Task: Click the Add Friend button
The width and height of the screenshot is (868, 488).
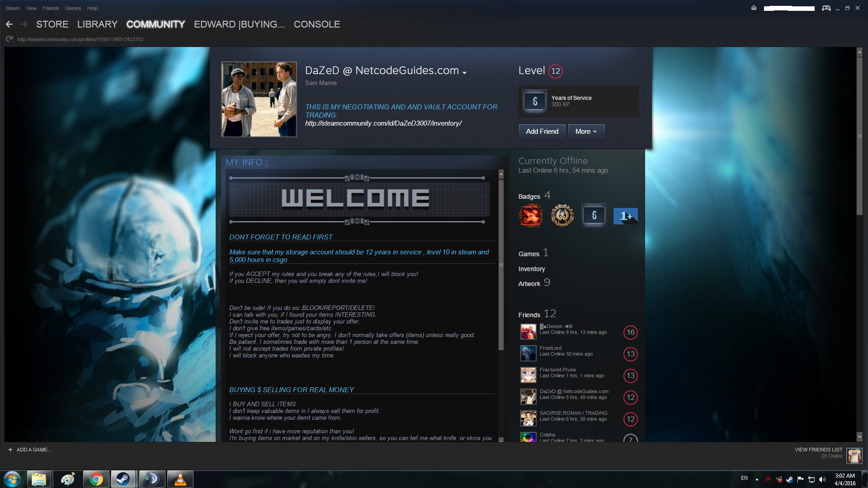Action: pos(542,131)
